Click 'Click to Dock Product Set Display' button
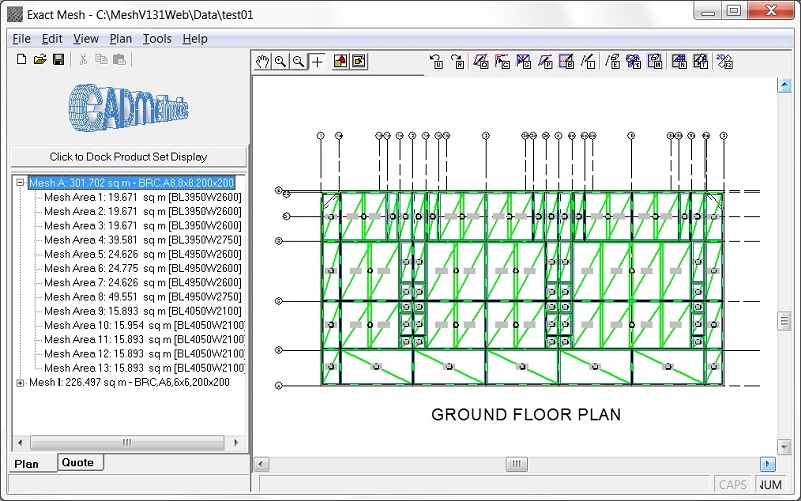Image resolution: width=801 pixels, height=501 pixels. pos(128,157)
